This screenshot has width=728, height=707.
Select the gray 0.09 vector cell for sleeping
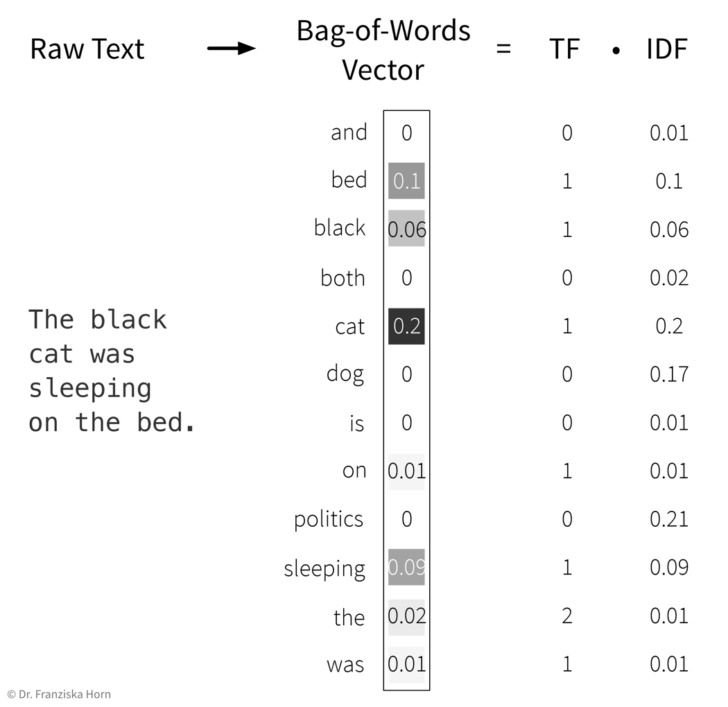tap(406, 568)
